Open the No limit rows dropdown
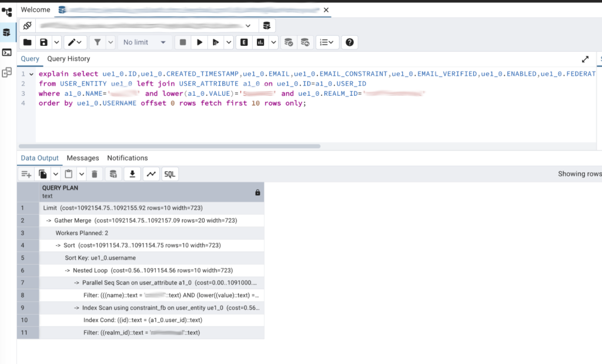The width and height of the screenshot is (602, 364). (x=145, y=42)
